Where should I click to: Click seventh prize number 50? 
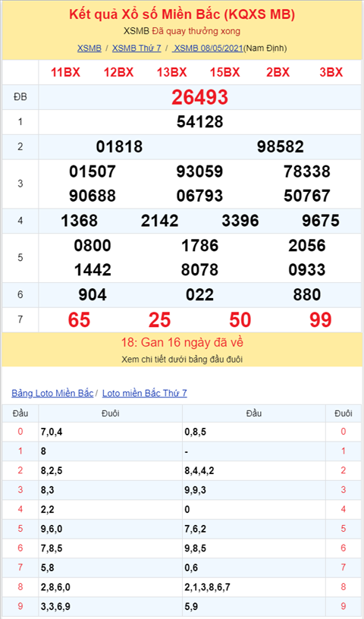pyautogui.click(x=240, y=320)
